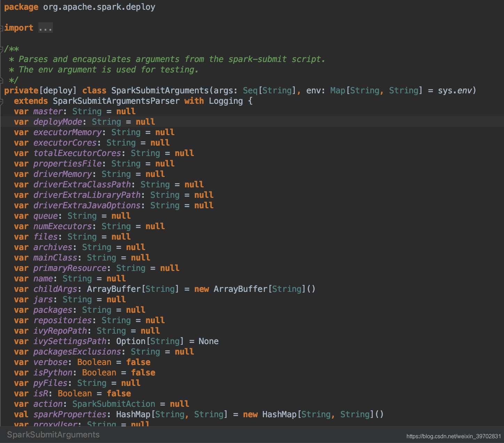The image size is (504, 443).
Task: Click the name variable
Action: click(43, 279)
